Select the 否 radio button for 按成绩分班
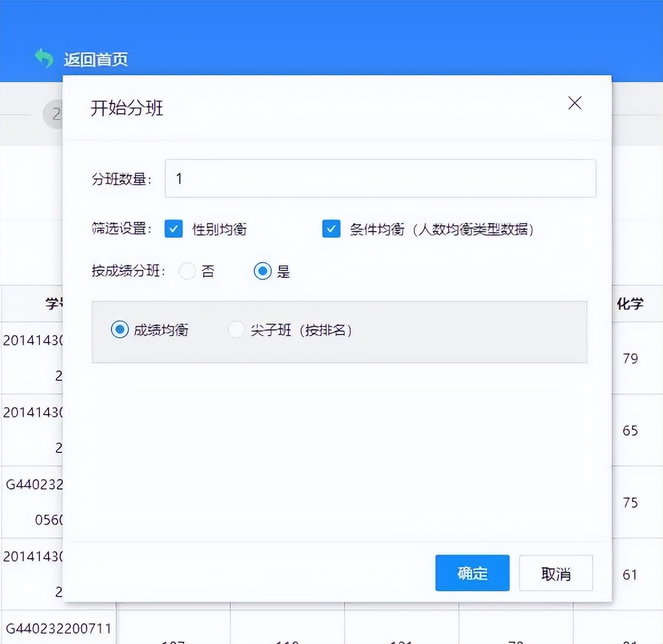The height and width of the screenshot is (644, 663). 187,271
